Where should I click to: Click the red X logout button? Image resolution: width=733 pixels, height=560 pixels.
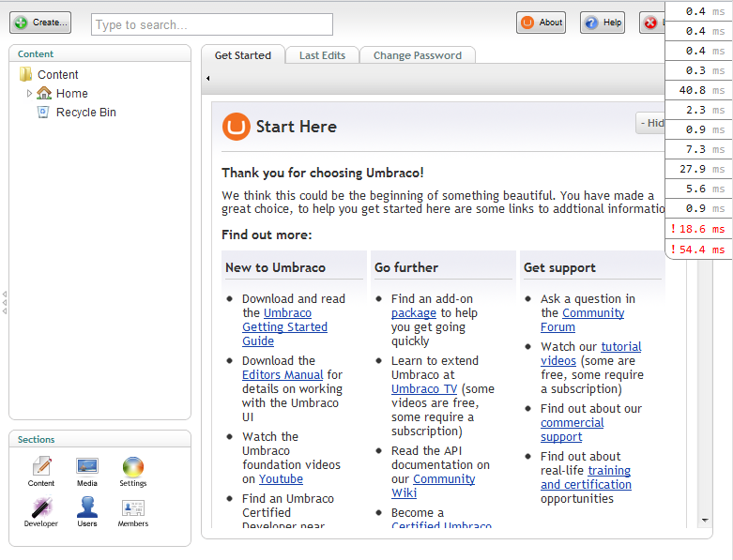coord(651,23)
